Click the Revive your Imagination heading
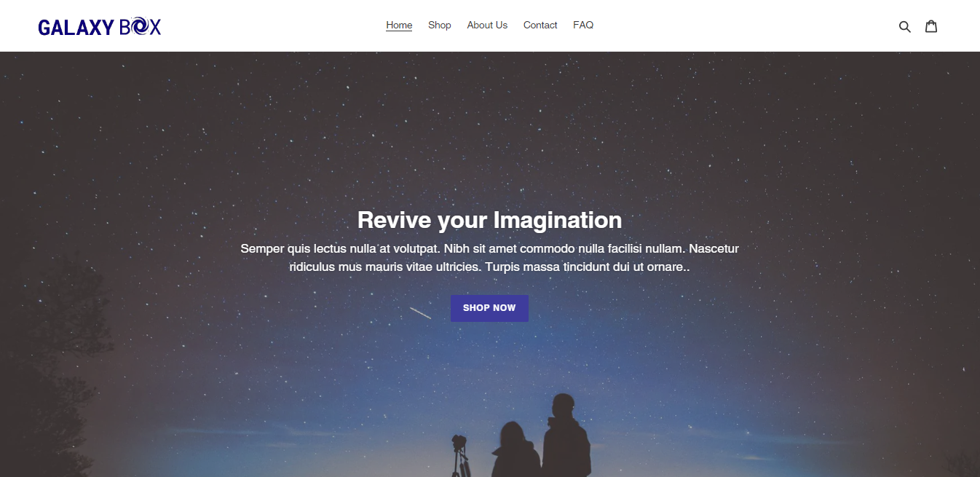Screen dimensions: 980x477 click(489, 220)
